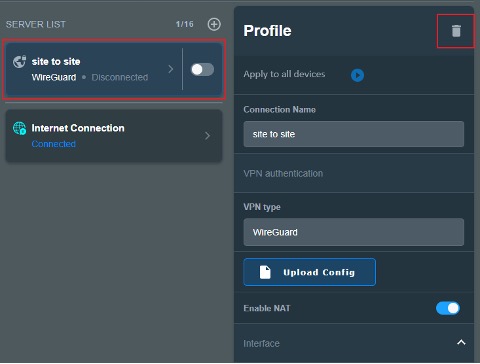Image resolution: width=480 pixels, height=364 pixels.
Task: Click the site to site globe icon
Action: tap(19, 62)
